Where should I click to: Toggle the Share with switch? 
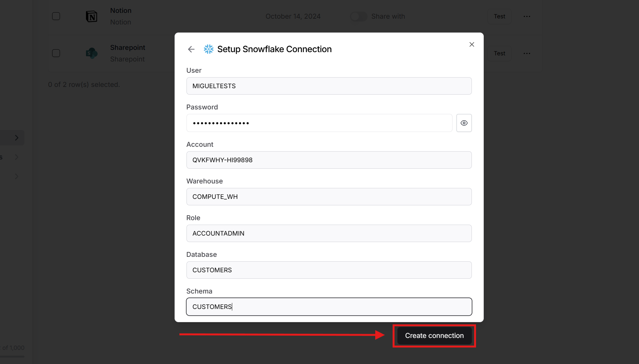(x=358, y=16)
